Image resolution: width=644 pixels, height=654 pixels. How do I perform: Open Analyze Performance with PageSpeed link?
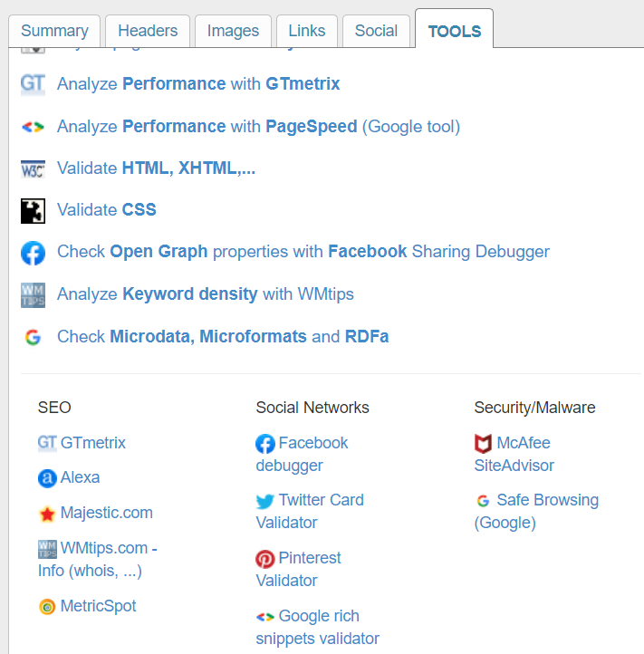(x=259, y=127)
